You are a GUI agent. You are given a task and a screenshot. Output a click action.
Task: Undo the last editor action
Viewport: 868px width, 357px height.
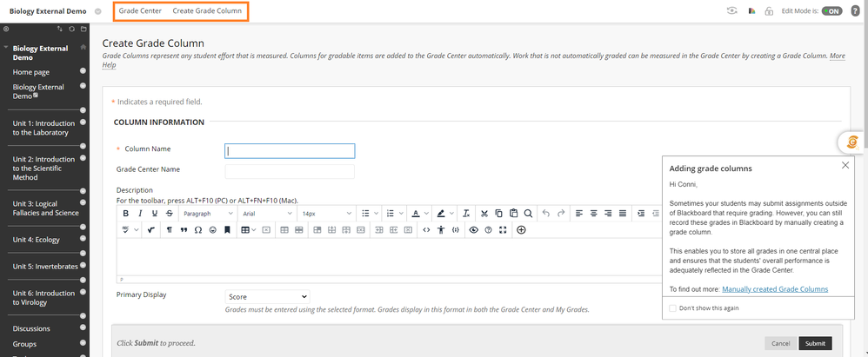(546, 214)
